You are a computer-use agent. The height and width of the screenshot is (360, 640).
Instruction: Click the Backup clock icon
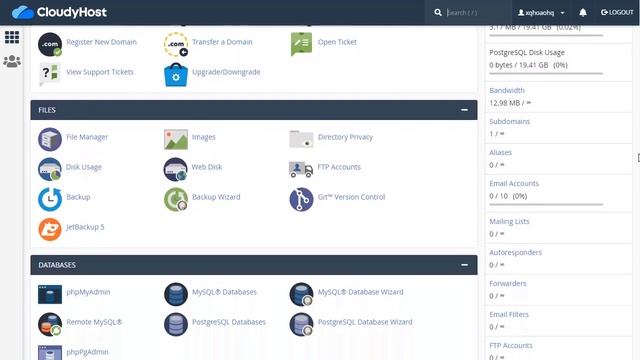tap(50, 199)
